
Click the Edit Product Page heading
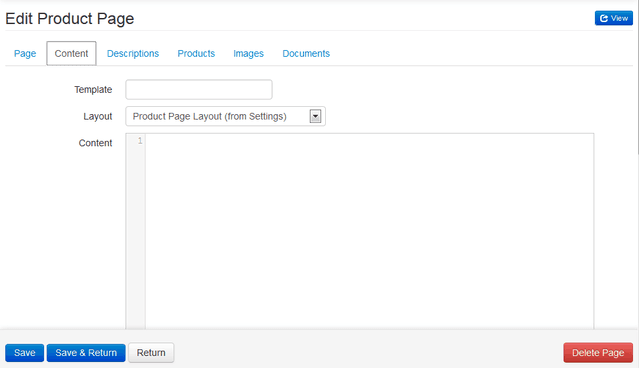[70, 19]
